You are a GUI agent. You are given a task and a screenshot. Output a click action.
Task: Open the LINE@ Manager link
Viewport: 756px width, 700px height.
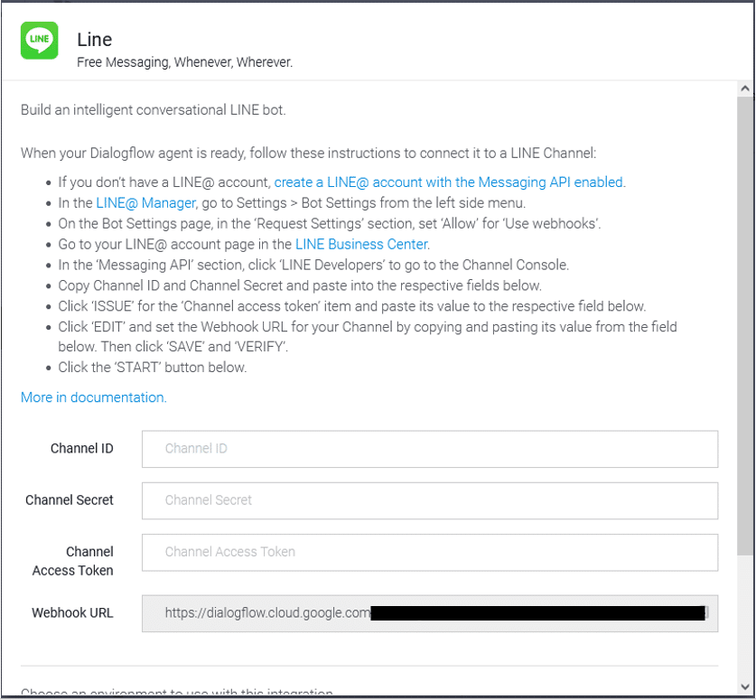coord(145,203)
